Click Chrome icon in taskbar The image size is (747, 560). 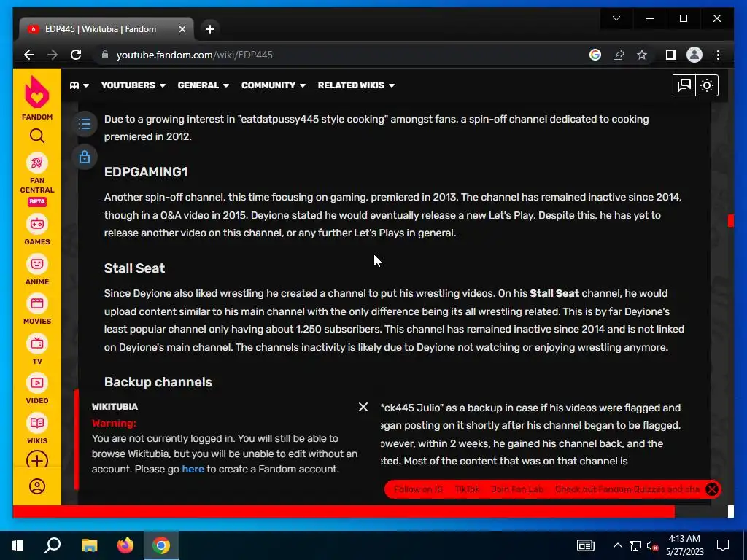click(x=161, y=545)
